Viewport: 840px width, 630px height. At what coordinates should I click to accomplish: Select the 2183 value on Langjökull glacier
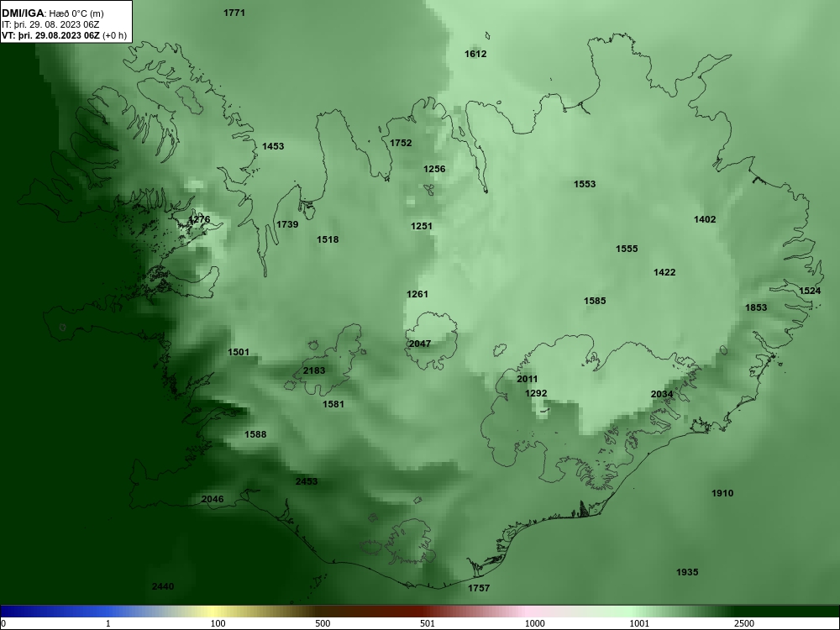coord(314,370)
